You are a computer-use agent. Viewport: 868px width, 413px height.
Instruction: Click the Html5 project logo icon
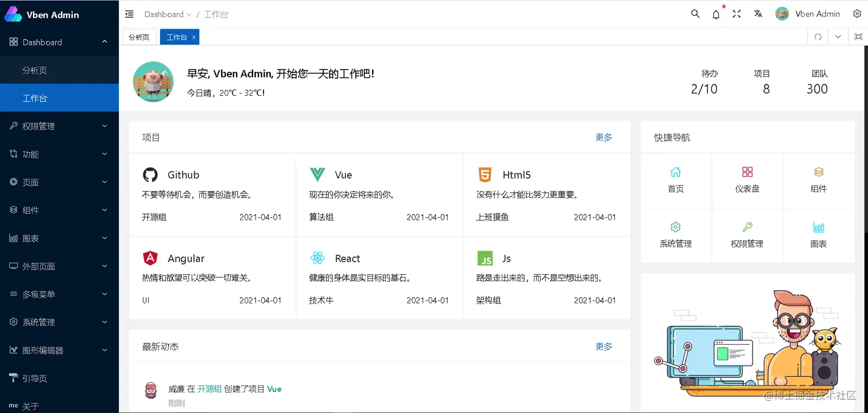click(485, 174)
